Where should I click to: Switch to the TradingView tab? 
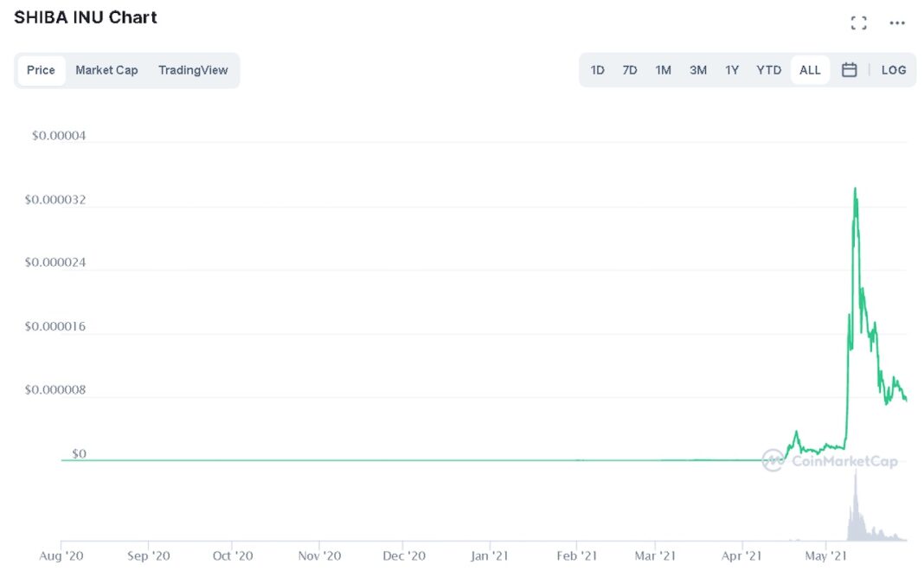(x=193, y=70)
